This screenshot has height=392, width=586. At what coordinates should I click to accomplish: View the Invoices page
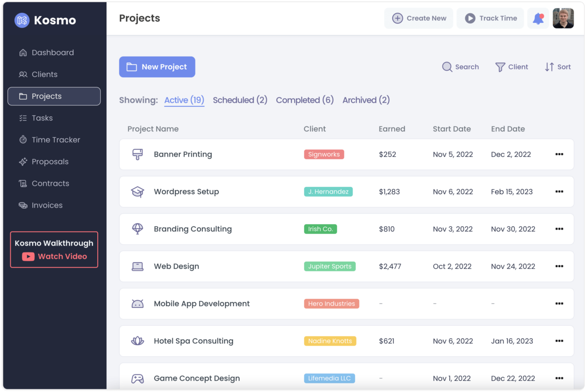(x=46, y=205)
